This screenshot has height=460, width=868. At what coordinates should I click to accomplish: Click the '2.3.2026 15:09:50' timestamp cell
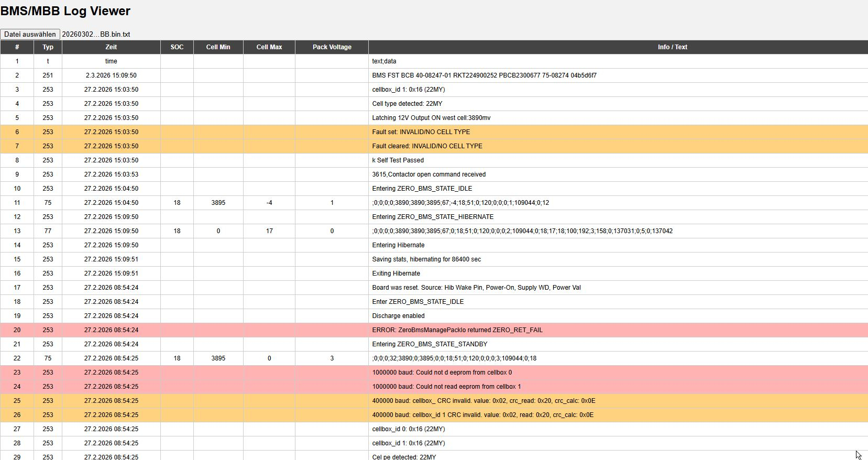click(x=111, y=75)
